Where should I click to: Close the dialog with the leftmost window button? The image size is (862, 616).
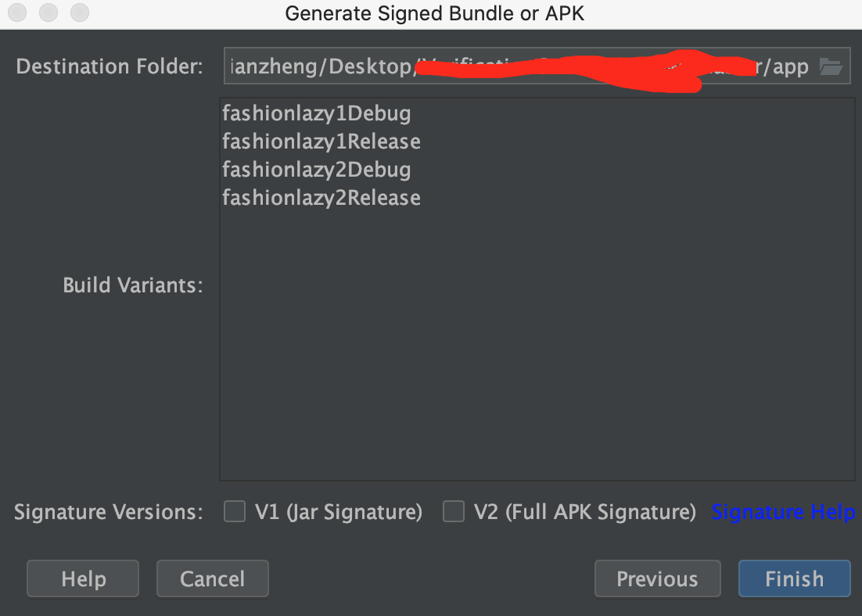coord(17,13)
